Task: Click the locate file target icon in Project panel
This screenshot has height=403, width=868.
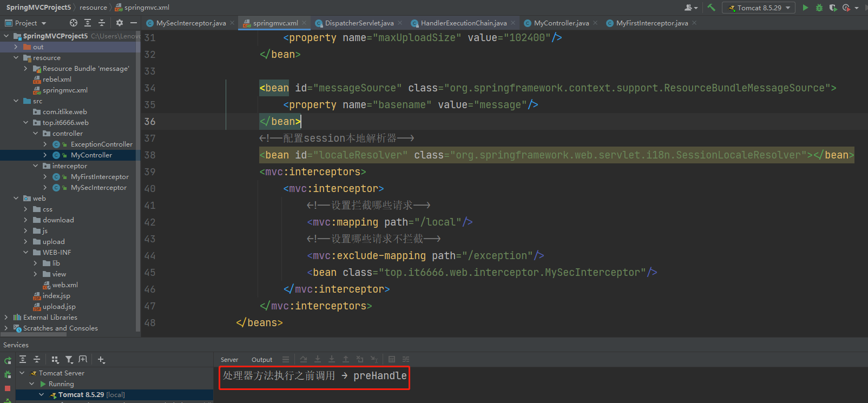Action: [74, 23]
